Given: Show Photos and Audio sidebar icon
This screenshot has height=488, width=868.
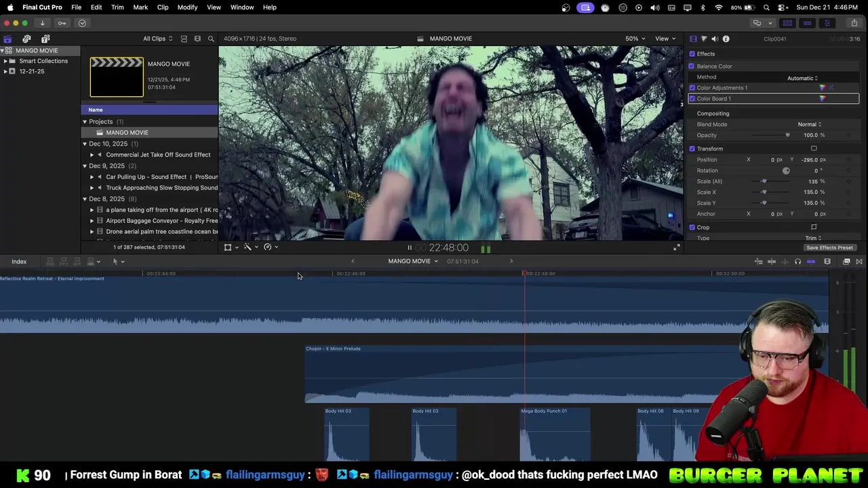Looking at the screenshot, I should (x=26, y=39).
